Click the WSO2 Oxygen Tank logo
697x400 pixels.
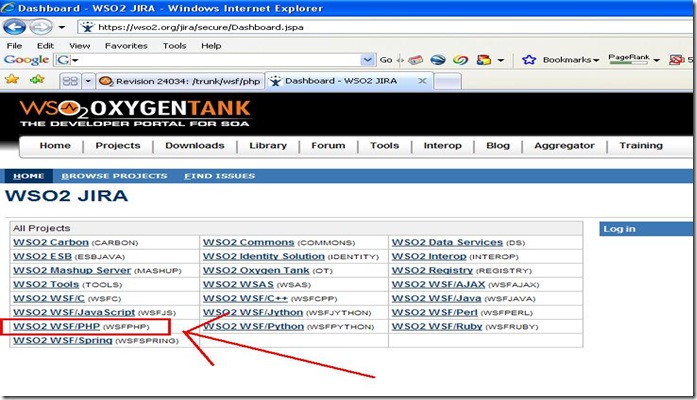(135, 113)
